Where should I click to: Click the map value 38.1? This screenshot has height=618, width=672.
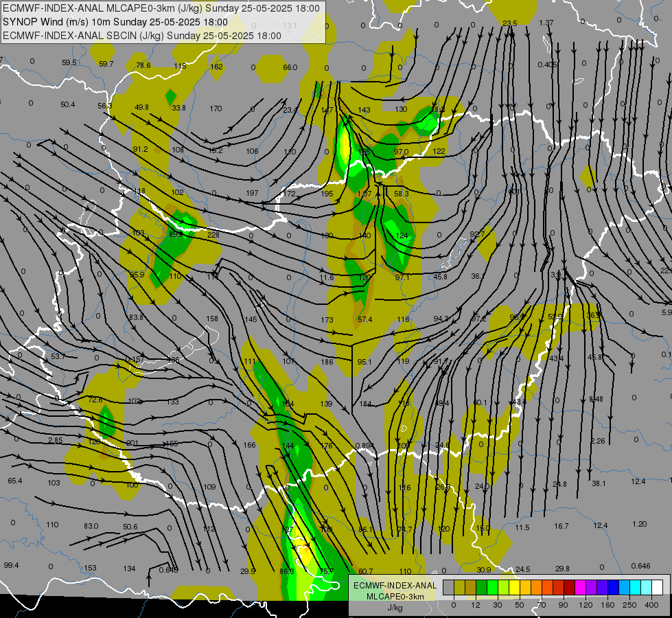click(x=599, y=484)
